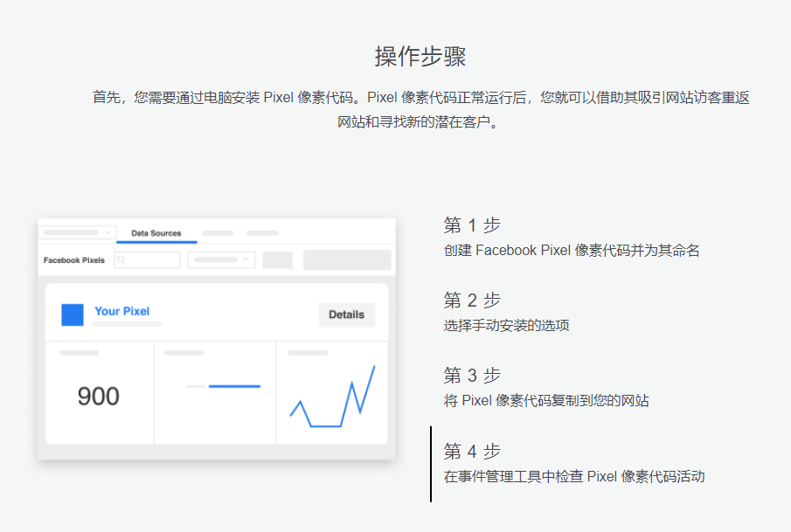Click the search magnifier icon
The width and height of the screenshot is (791, 532).
pos(121,259)
